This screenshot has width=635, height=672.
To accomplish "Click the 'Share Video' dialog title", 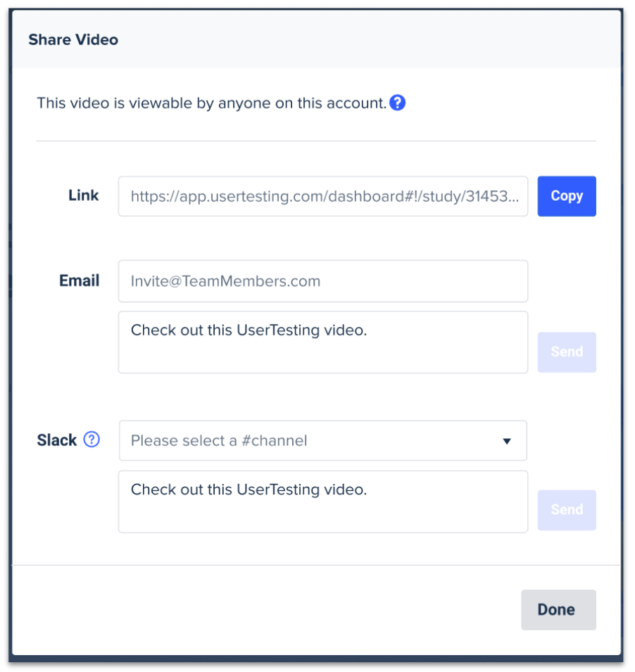I will (x=73, y=40).
